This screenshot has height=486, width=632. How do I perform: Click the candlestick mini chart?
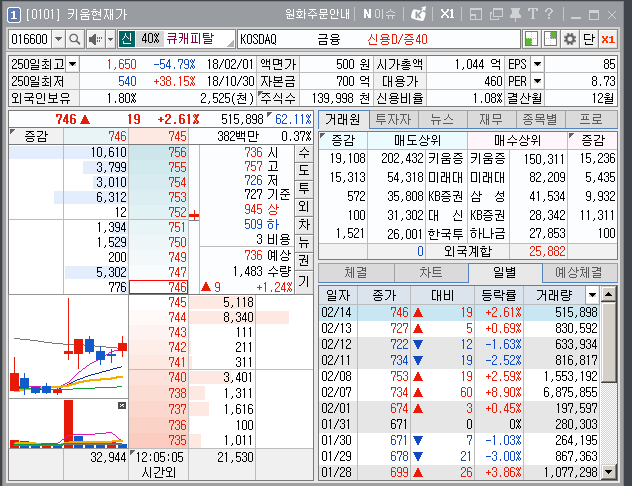point(69,347)
